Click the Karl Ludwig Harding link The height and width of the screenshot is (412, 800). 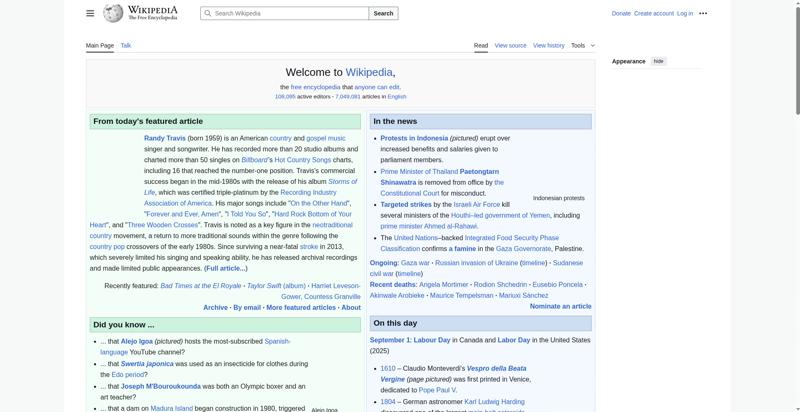(x=494, y=402)
